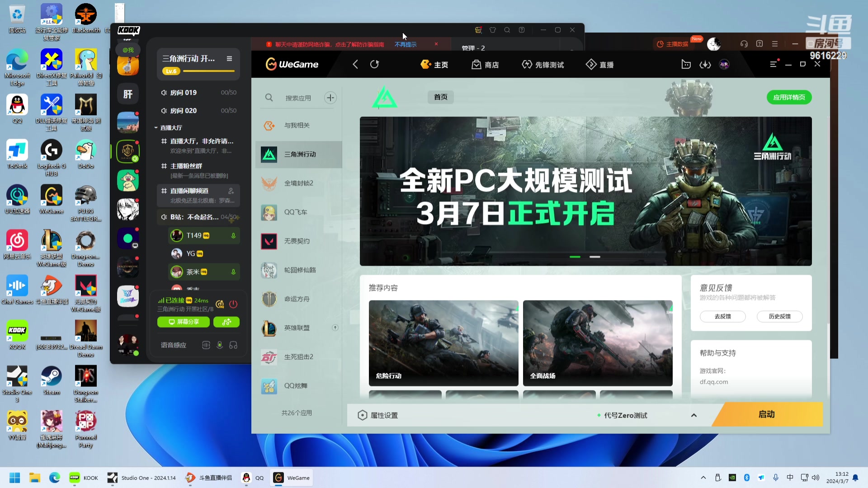868x488 pixels.
Task: Toggle KOOK microphone mute
Action: point(220,345)
